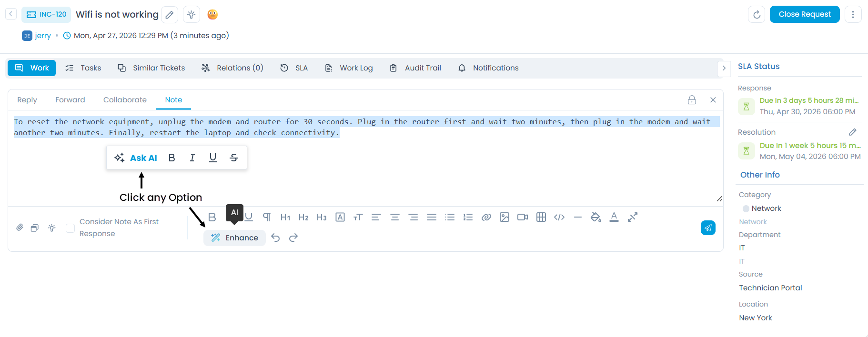Screen dimensions: 868x337
Task: Insert a hyperlink using link icon
Action: [x=486, y=218]
